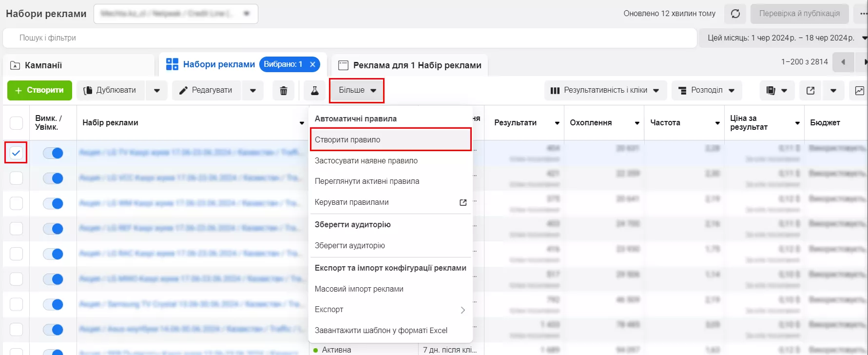Toggle the fourth ad set switch

53,229
